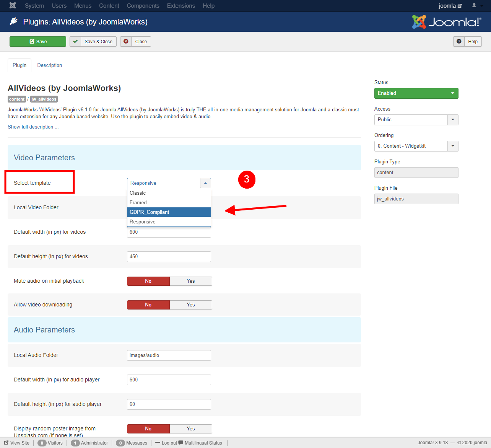
Task: Click the Close button in toolbar
Action: 135,41
